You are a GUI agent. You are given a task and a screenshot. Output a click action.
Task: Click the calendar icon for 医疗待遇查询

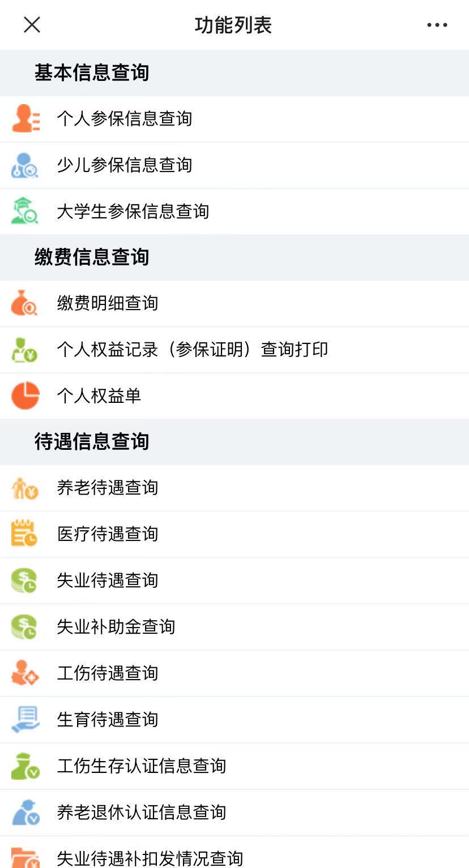pyautogui.click(x=24, y=534)
